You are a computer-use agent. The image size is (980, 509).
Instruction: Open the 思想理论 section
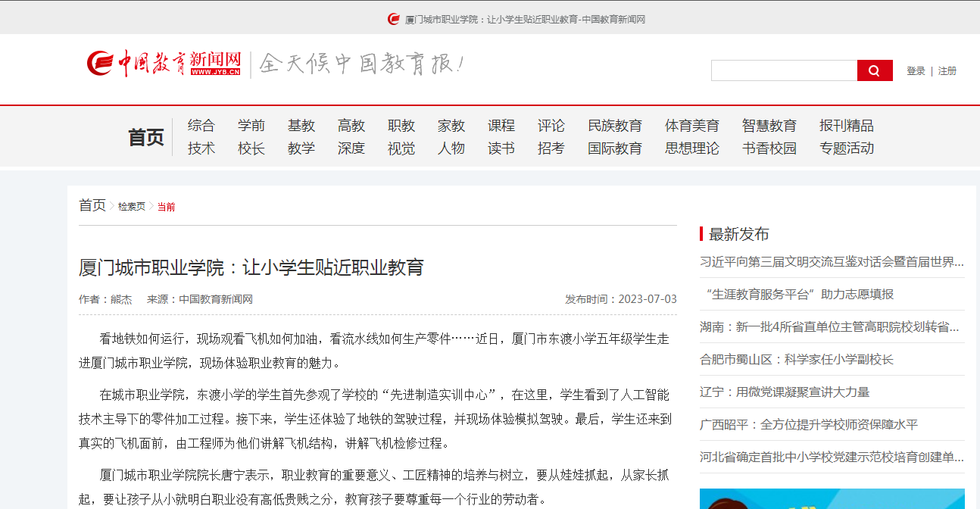pos(692,148)
